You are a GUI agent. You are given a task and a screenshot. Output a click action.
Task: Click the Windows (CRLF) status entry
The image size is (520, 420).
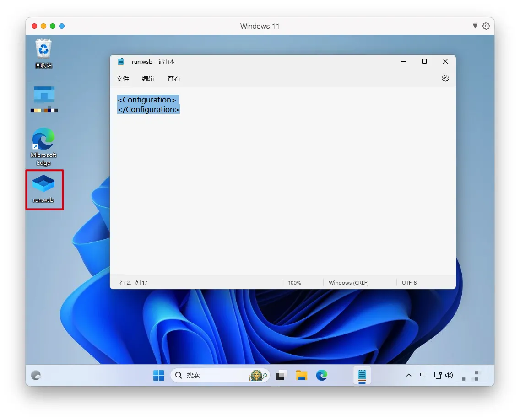[348, 283]
